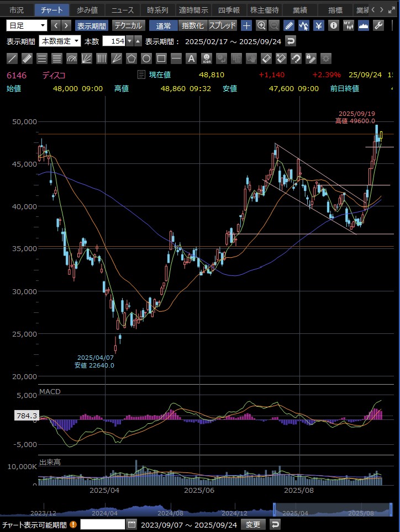Click the テクニカル button
The image size is (400, 532).
(129, 25)
